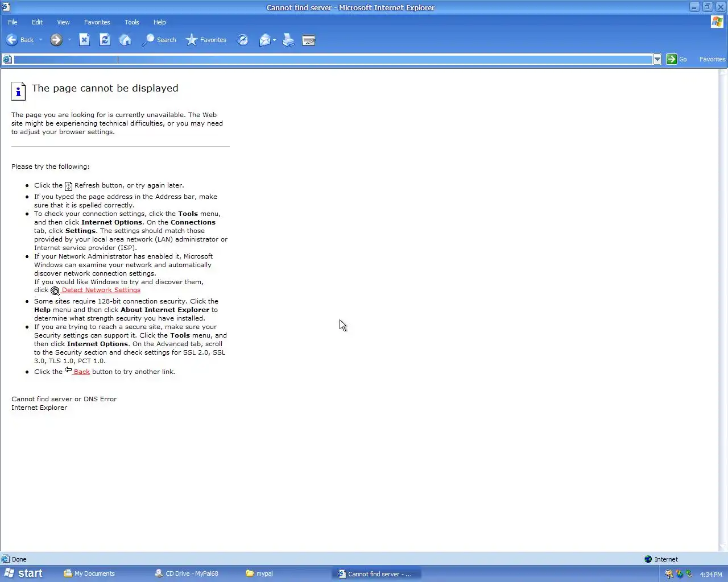Viewport: 728px width, 582px height.
Task: Click the first system tray icon
Action: tap(669, 574)
